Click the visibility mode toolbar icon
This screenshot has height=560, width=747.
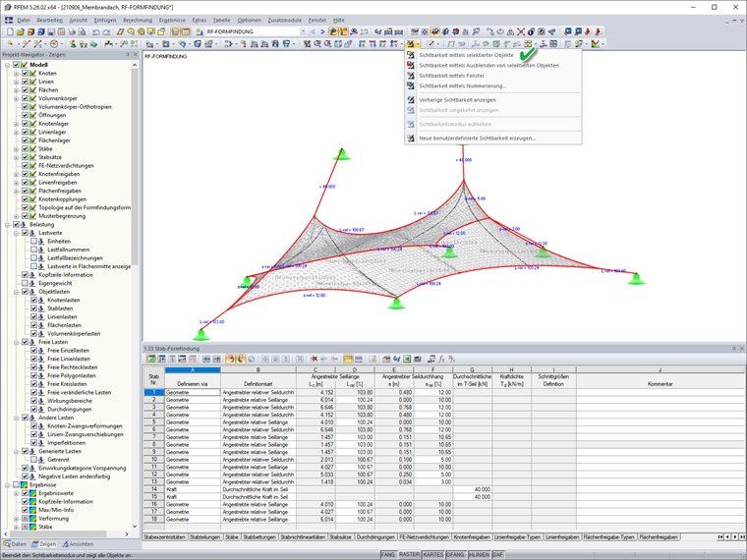[410, 44]
